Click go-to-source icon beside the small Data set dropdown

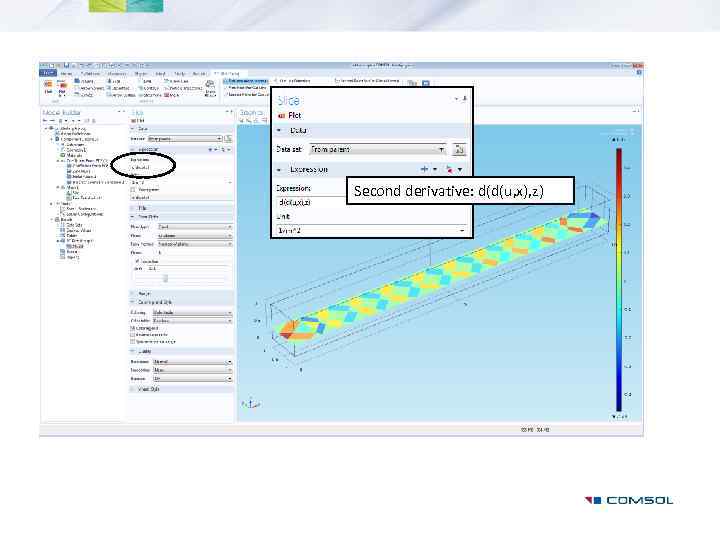(228, 138)
